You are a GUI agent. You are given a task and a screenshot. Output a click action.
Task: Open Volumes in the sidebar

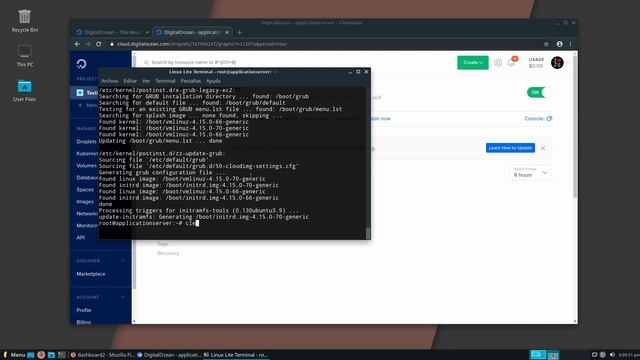point(87,166)
